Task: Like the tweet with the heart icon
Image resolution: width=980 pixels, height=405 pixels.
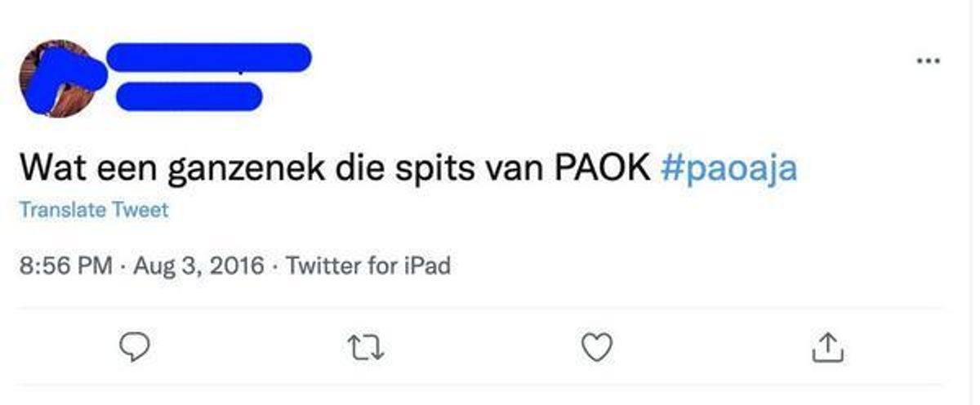Action: (x=597, y=348)
